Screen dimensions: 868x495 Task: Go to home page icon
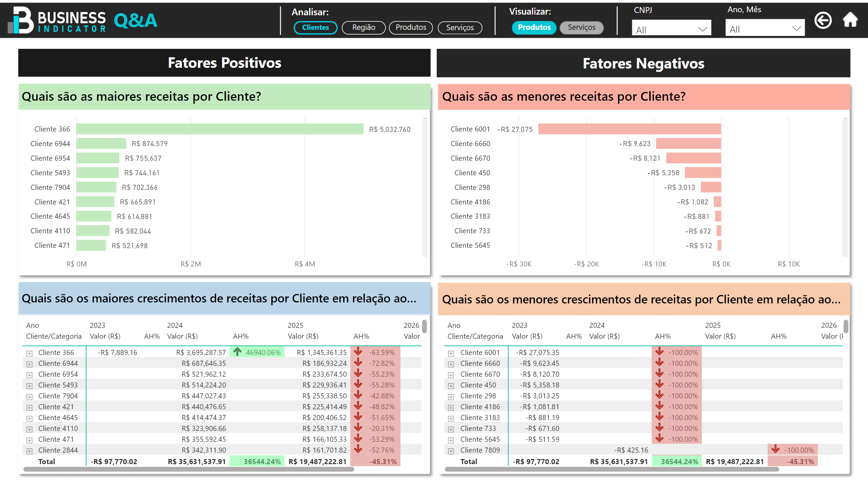click(850, 20)
